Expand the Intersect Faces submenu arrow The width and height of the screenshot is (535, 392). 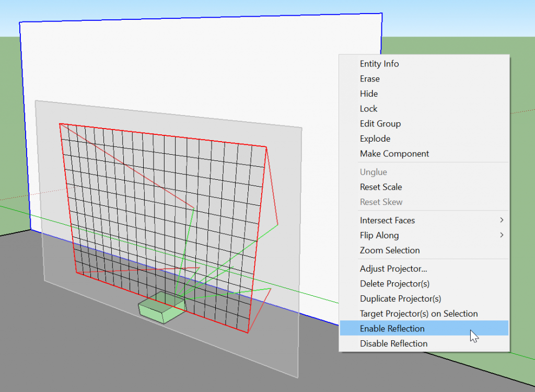point(502,220)
